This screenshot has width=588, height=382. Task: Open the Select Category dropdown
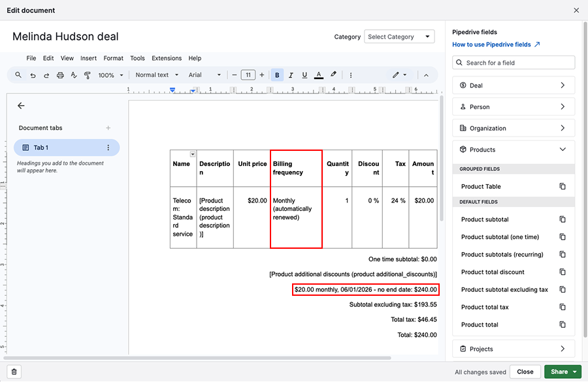pyautogui.click(x=399, y=37)
